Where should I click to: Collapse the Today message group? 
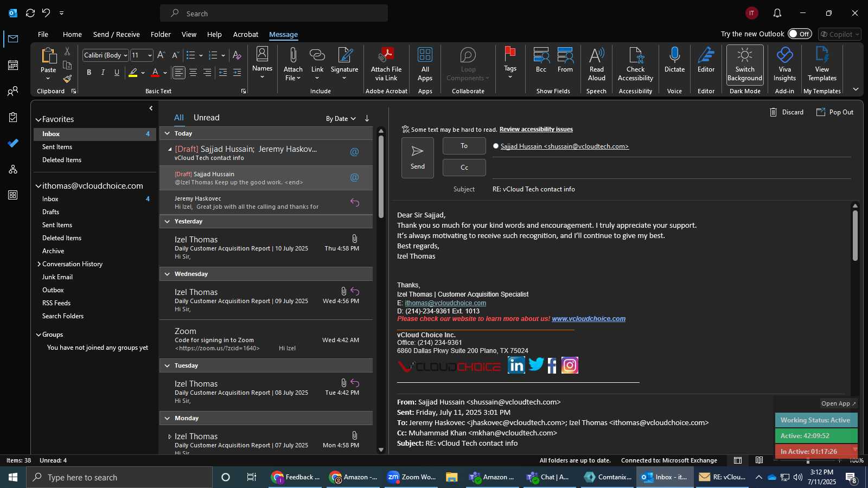coord(167,133)
